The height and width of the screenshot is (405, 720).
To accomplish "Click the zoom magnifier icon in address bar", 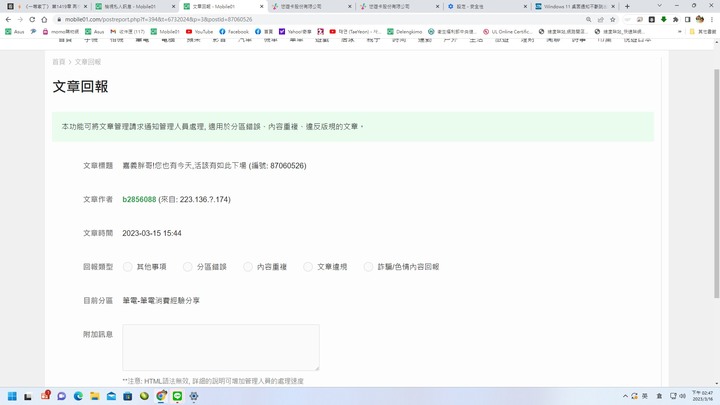I will click(589, 20).
